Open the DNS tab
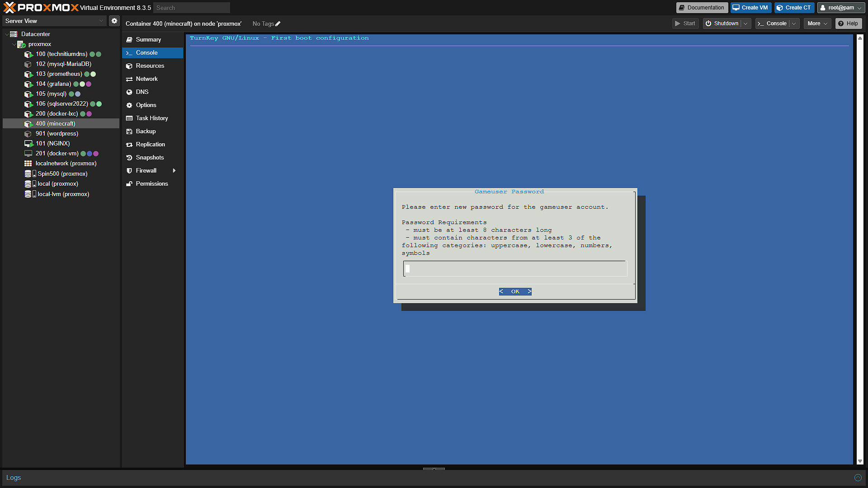Screen dimensions: 868x488 point(152,92)
